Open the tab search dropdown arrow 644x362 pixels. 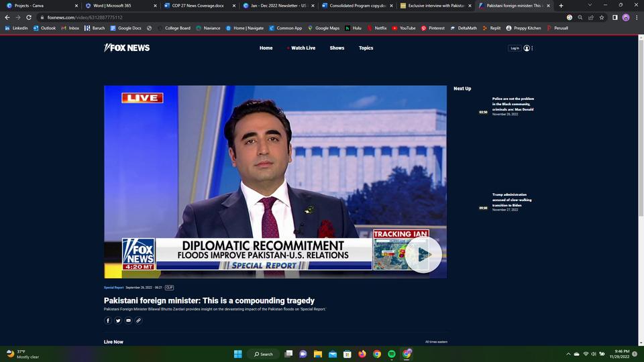point(590,5)
